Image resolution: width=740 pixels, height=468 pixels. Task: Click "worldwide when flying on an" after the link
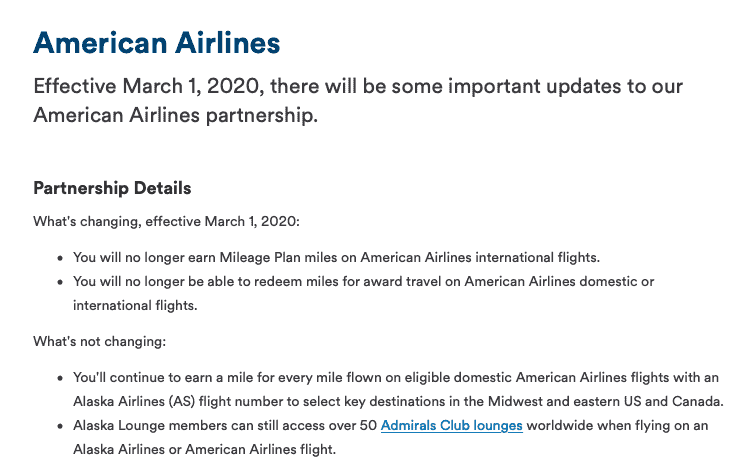(x=617, y=426)
